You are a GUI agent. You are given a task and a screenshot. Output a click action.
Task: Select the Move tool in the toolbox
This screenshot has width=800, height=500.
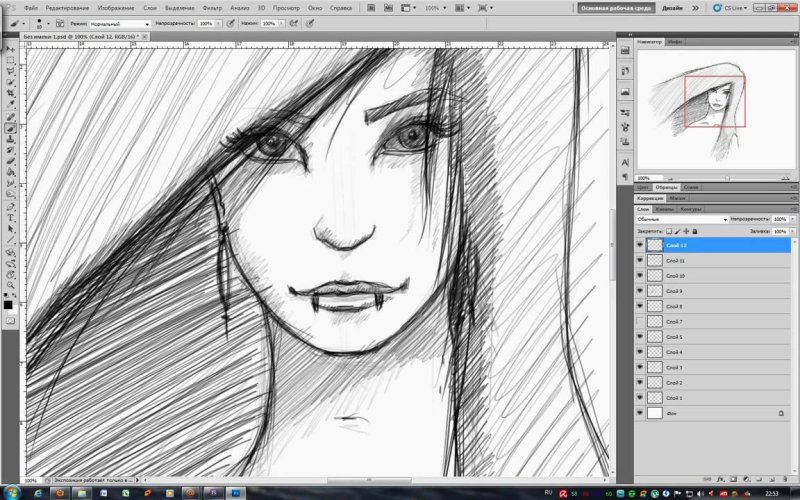tap(11, 48)
